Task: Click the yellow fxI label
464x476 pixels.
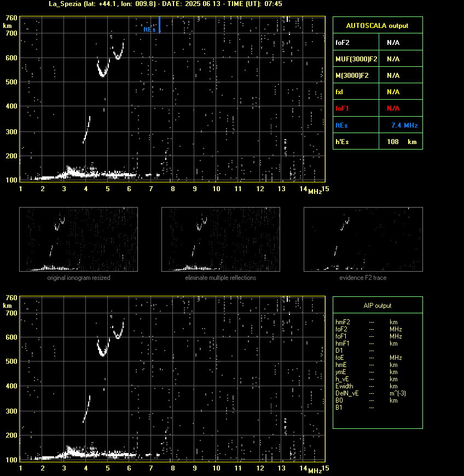Action: 339,91
